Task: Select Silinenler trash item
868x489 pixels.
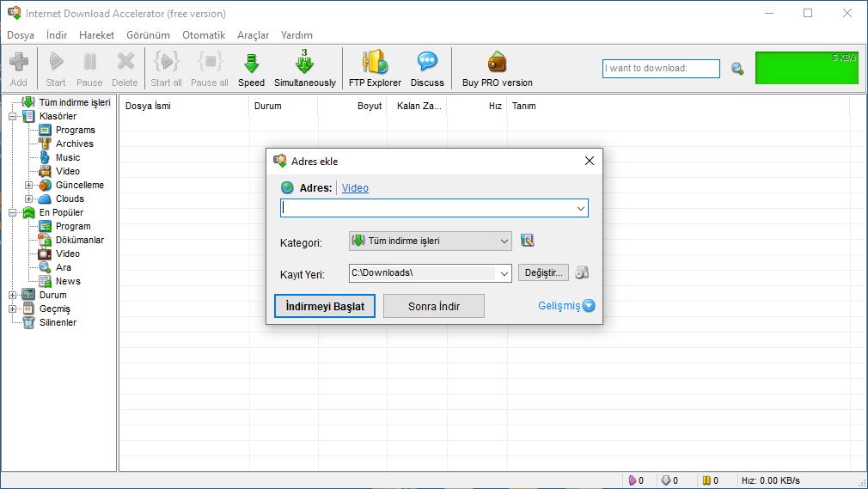Action: click(58, 322)
